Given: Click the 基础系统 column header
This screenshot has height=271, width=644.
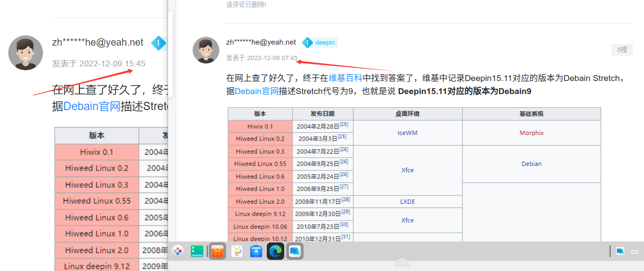Looking at the screenshot, I should point(532,114).
